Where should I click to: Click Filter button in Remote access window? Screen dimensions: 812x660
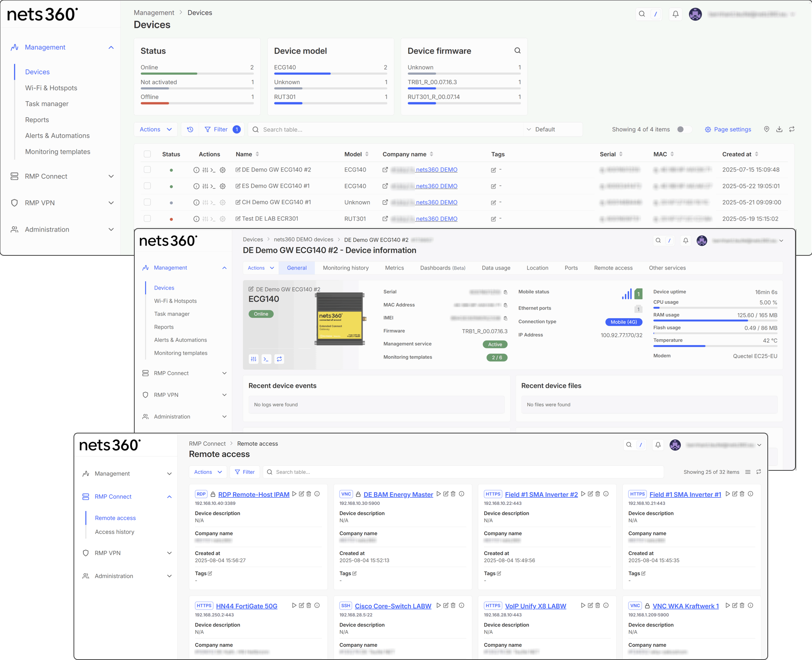tap(245, 472)
